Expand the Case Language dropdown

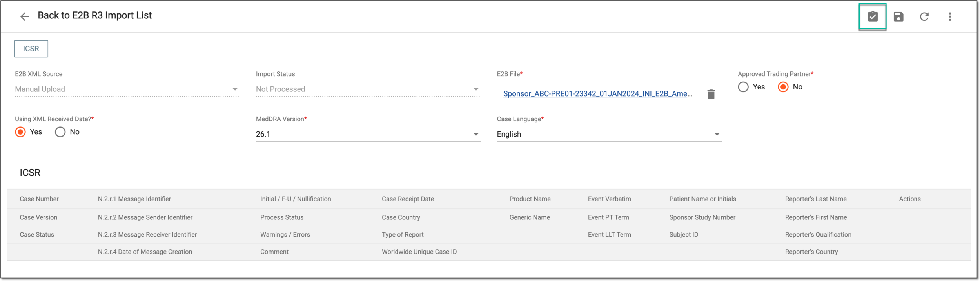[x=609, y=134]
